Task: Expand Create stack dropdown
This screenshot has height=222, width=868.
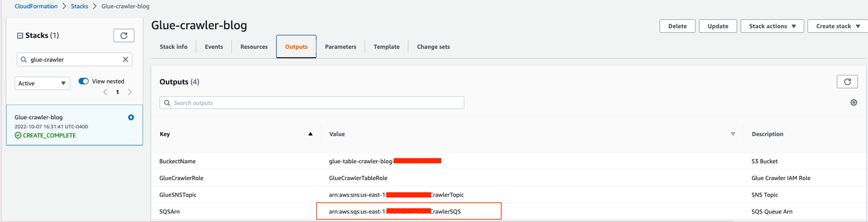Action: pos(838,26)
